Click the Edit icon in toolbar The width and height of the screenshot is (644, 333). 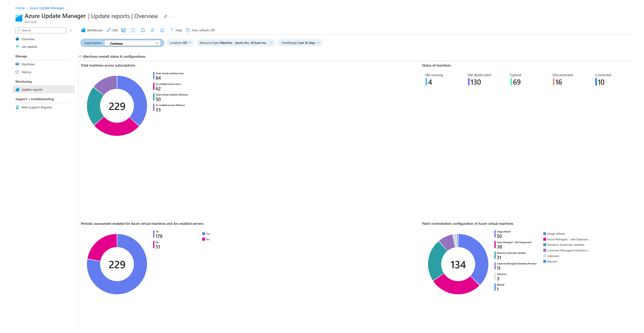point(112,30)
